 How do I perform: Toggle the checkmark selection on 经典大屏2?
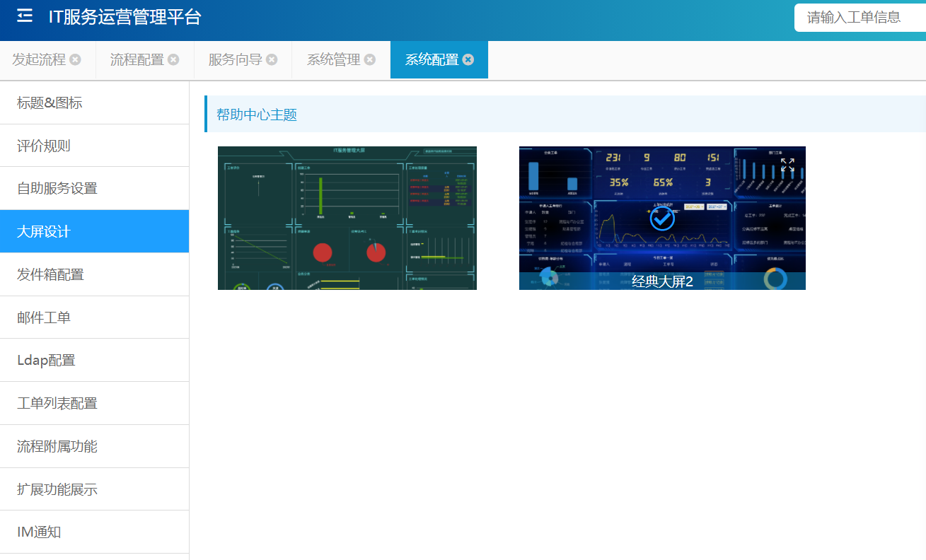click(x=662, y=218)
